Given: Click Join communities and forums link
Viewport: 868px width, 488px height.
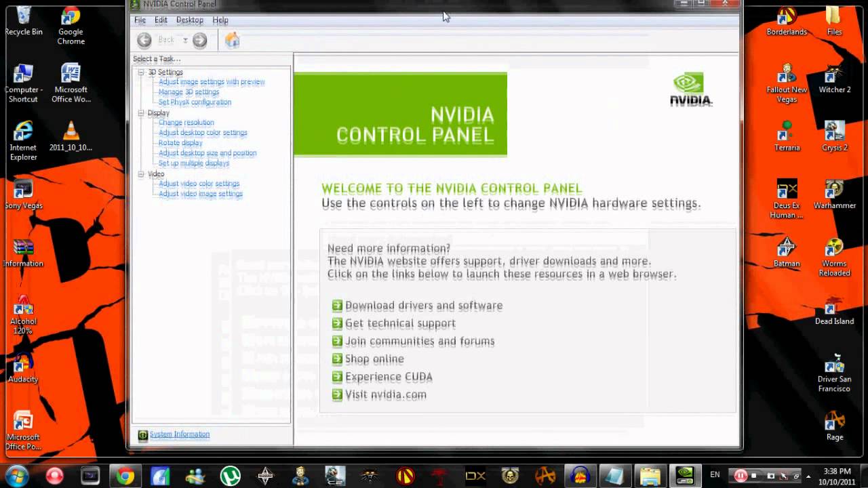Looking at the screenshot, I should 420,341.
